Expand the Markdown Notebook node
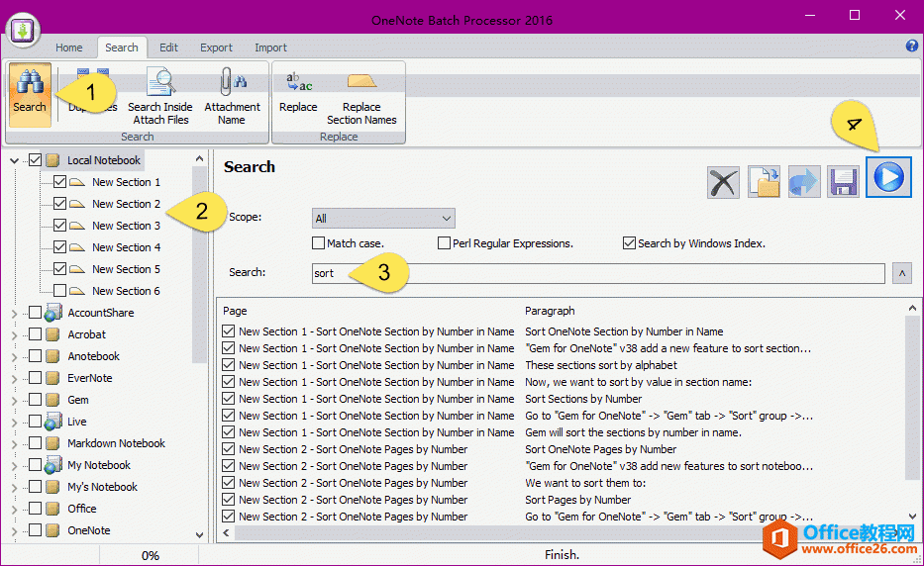The height and width of the screenshot is (566, 924). pyautogui.click(x=15, y=444)
